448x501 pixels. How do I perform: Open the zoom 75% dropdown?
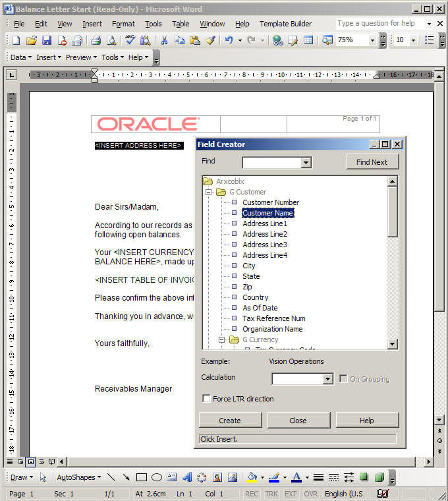click(372, 40)
